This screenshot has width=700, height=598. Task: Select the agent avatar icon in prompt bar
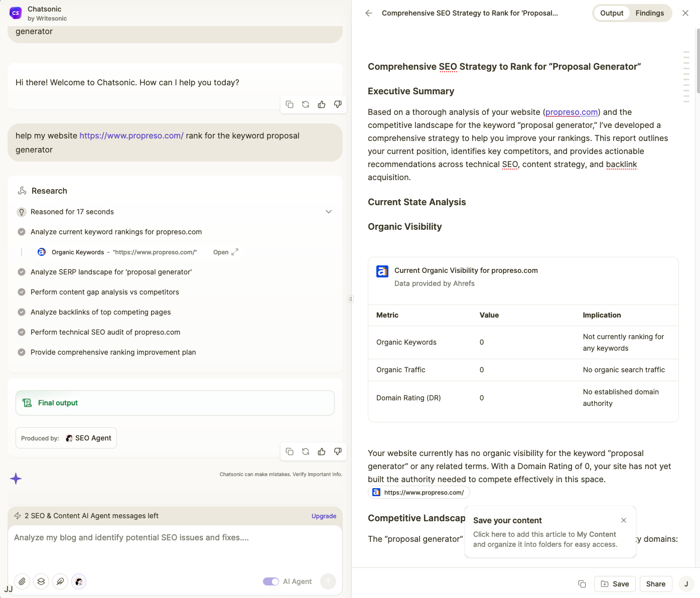pos(79,581)
